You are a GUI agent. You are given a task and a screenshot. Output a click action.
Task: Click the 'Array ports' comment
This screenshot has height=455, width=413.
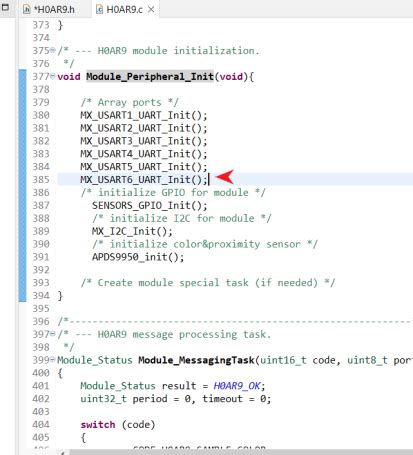click(x=129, y=102)
